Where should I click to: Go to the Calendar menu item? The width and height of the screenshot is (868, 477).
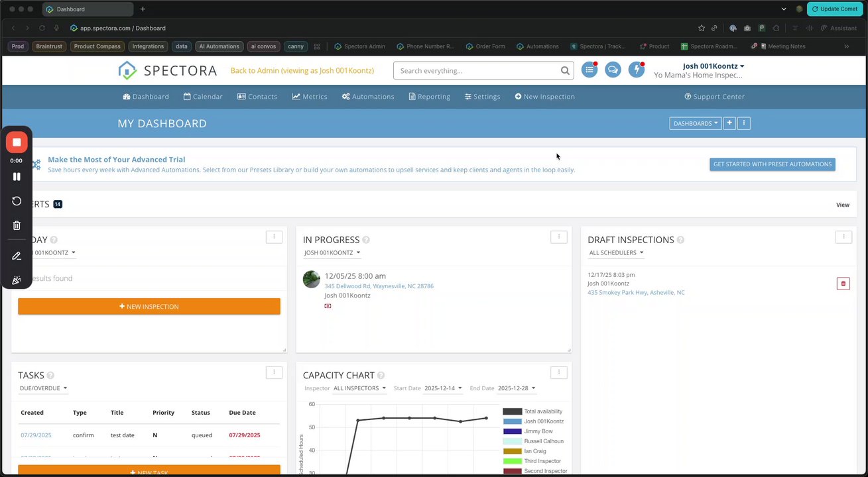(203, 97)
